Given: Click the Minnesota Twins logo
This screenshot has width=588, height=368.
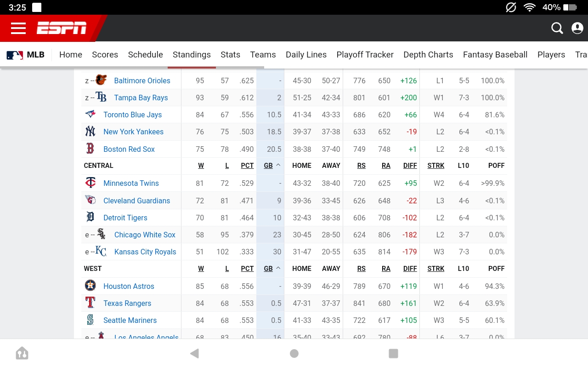Looking at the screenshot, I should point(90,183).
